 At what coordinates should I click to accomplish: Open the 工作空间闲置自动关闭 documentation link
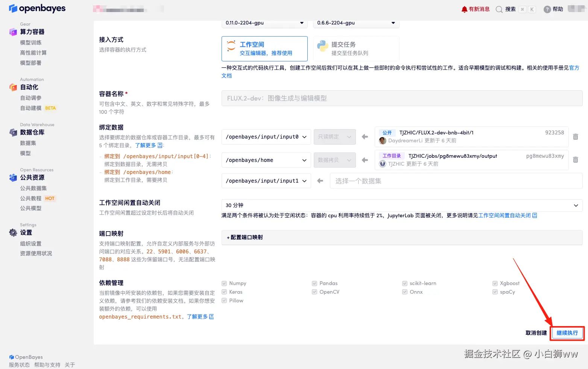pyautogui.click(x=507, y=215)
